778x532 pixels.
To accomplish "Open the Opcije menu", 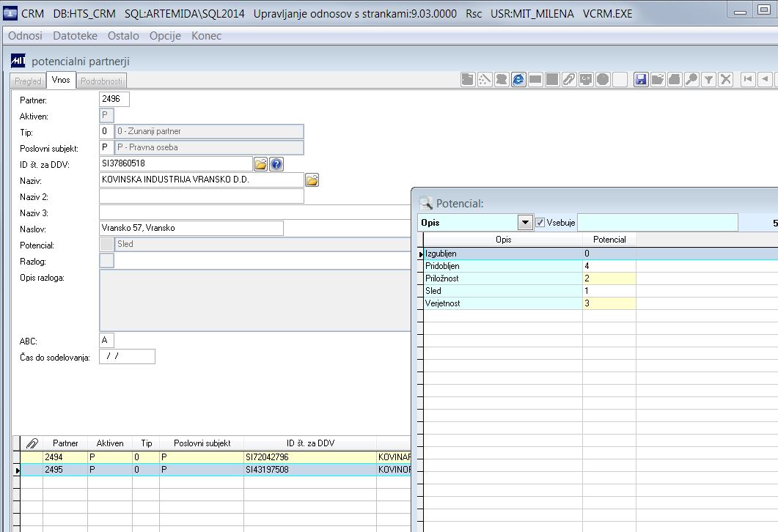I will click(165, 35).
